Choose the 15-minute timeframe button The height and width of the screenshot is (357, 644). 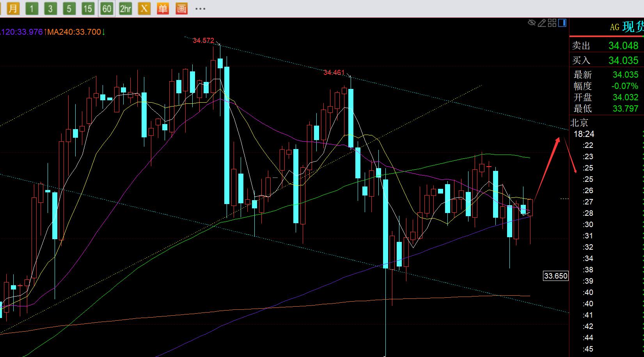pos(88,8)
